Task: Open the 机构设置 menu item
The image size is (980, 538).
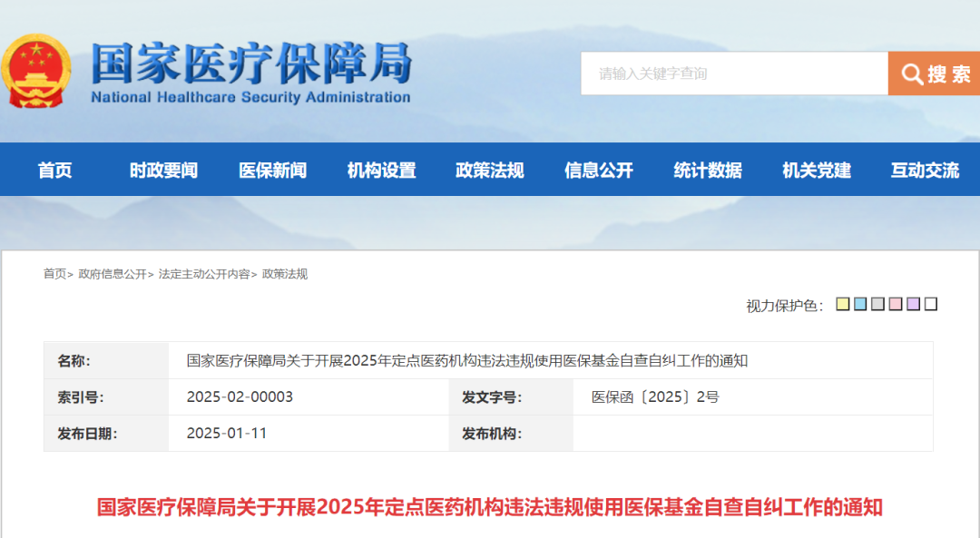Action: (381, 171)
